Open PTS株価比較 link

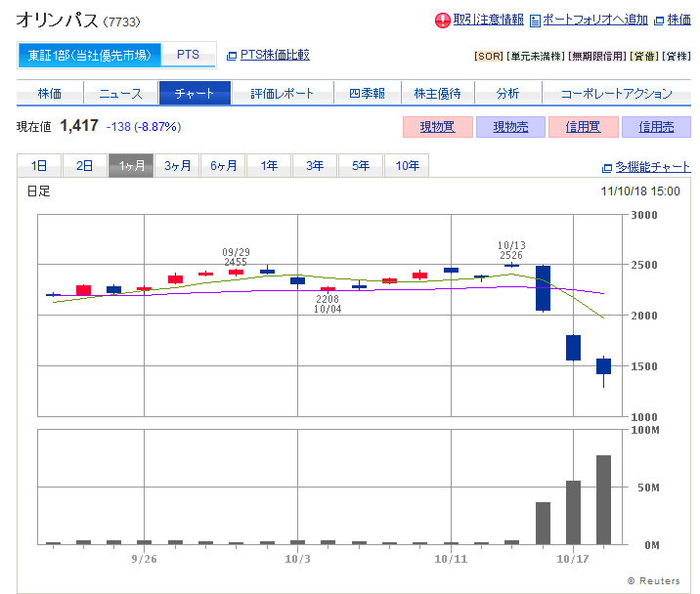[x=275, y=55]
